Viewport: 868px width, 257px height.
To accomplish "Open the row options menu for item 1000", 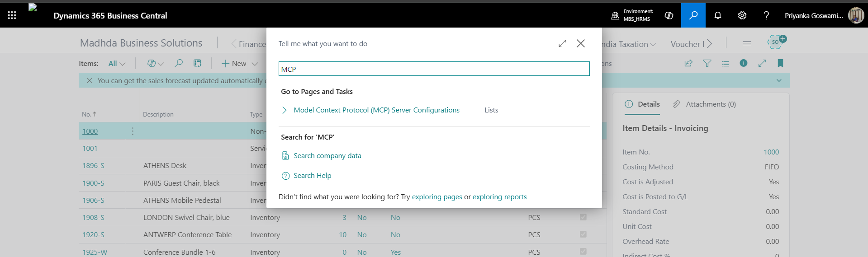I will point(133,131).
